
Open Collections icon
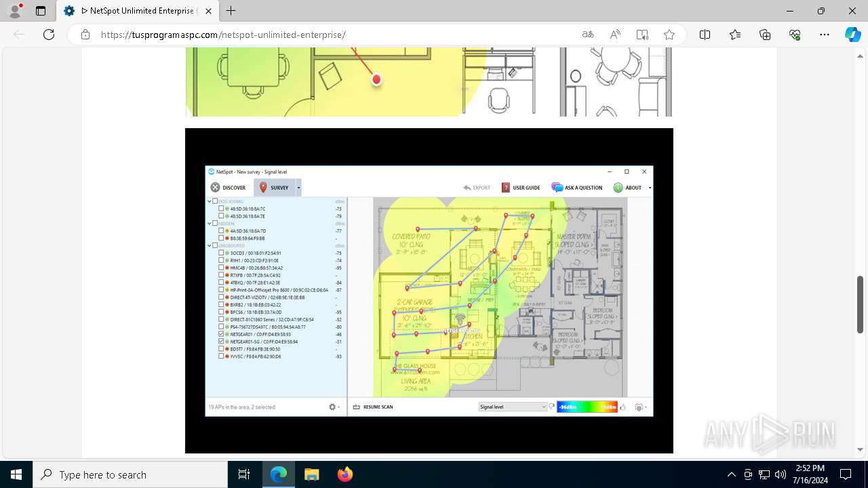pyautogui.click(x=765, y=35)
